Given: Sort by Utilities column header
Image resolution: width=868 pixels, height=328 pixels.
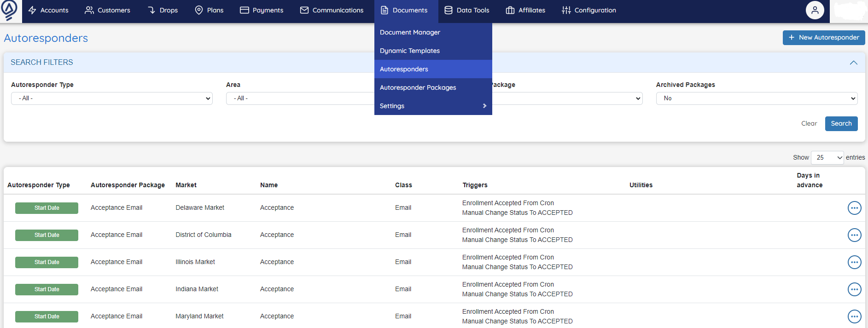Looking at the screenshot, I should (x=641, y=185).
